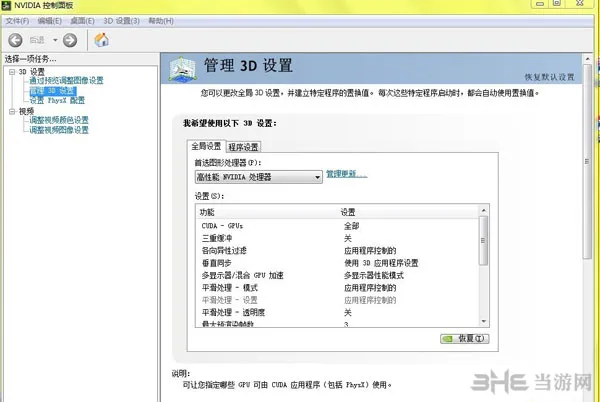Click 使用 3D 应用程序设置 value

pos(381,263)
